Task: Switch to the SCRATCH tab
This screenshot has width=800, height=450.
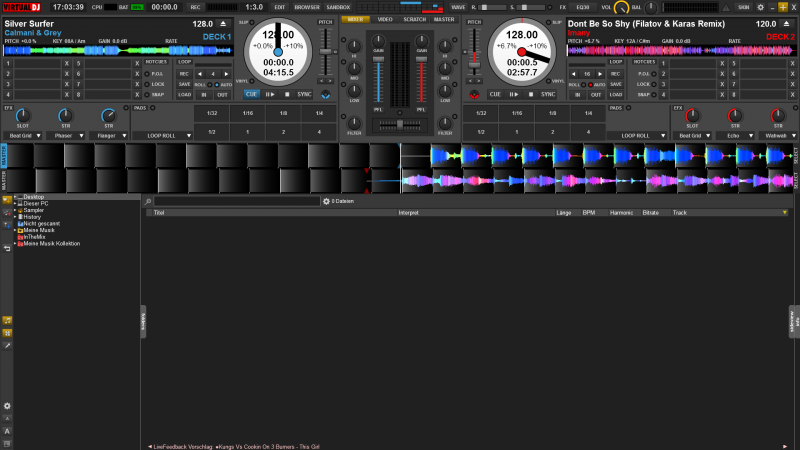Action: tap(415, 19)
